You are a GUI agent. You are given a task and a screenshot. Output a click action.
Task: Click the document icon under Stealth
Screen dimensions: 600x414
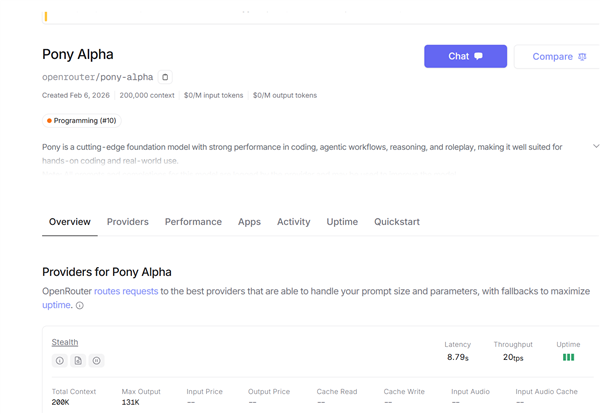[x=78, y=360]
